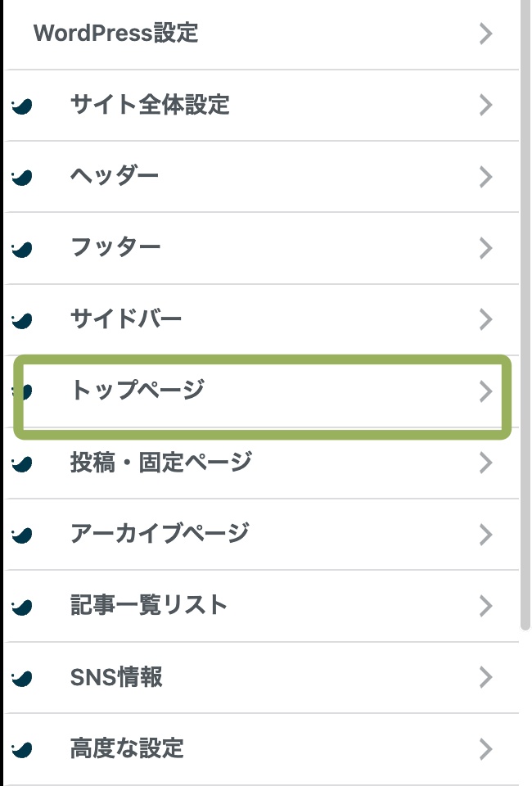This screenshot has width=532, height=786.
Task: Expand the SNS情報 section via its chevron
Action: (x=486, y=677)
